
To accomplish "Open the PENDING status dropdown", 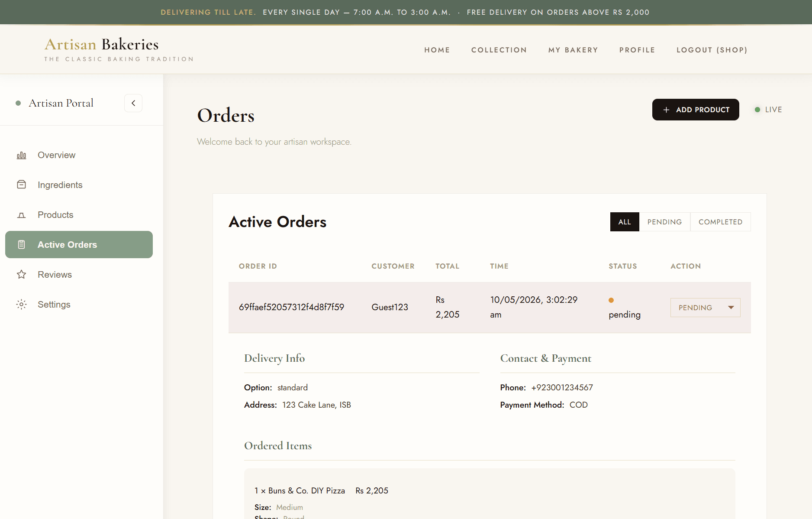I will 705,308.
